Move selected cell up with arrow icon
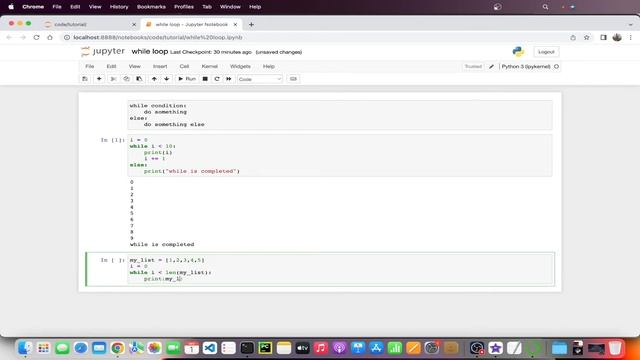The image size is (640, 360). 154,79
